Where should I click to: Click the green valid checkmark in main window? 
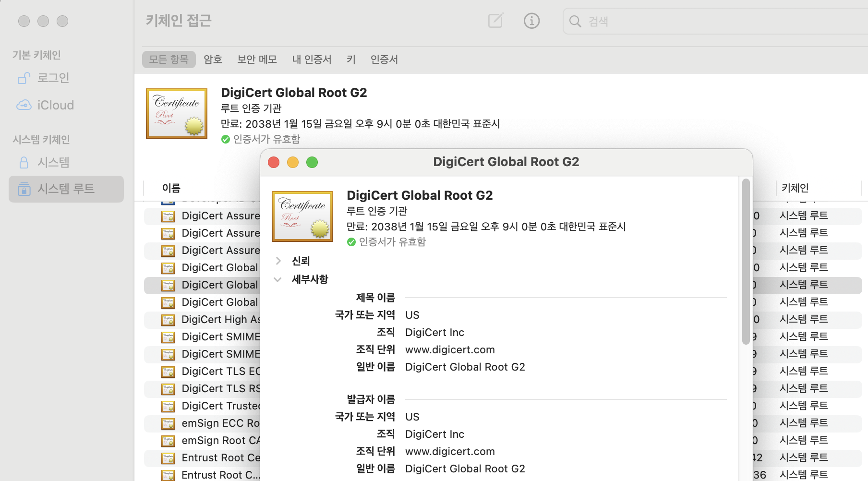pos(226,139)
